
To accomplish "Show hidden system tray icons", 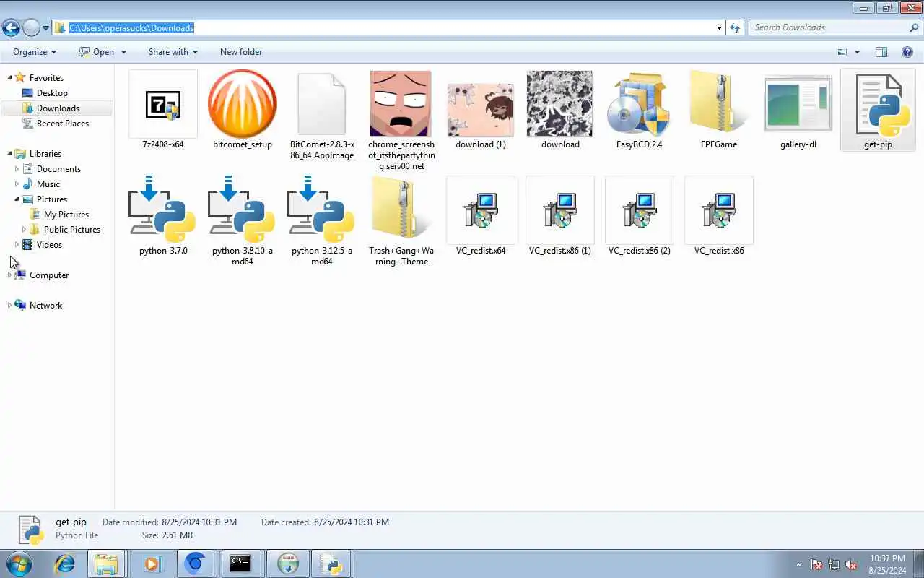I will [798, 565].
